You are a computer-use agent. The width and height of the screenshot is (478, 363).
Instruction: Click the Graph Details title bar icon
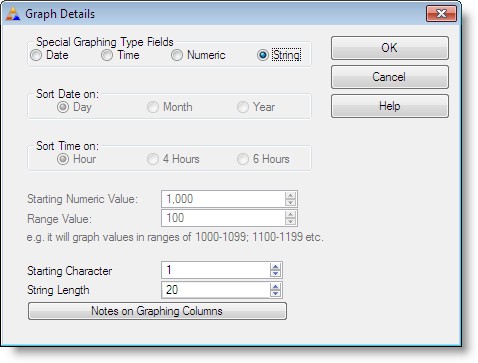click(x=13, y=14)
